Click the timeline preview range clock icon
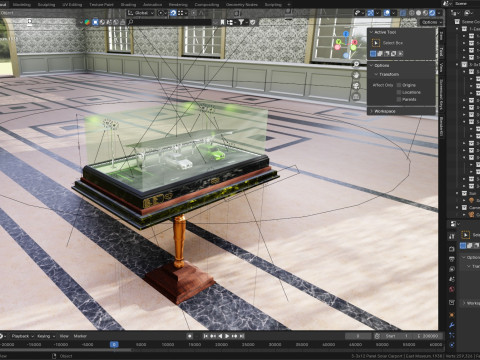This screenshot has width=480, height=360. (x=377, y=336)
